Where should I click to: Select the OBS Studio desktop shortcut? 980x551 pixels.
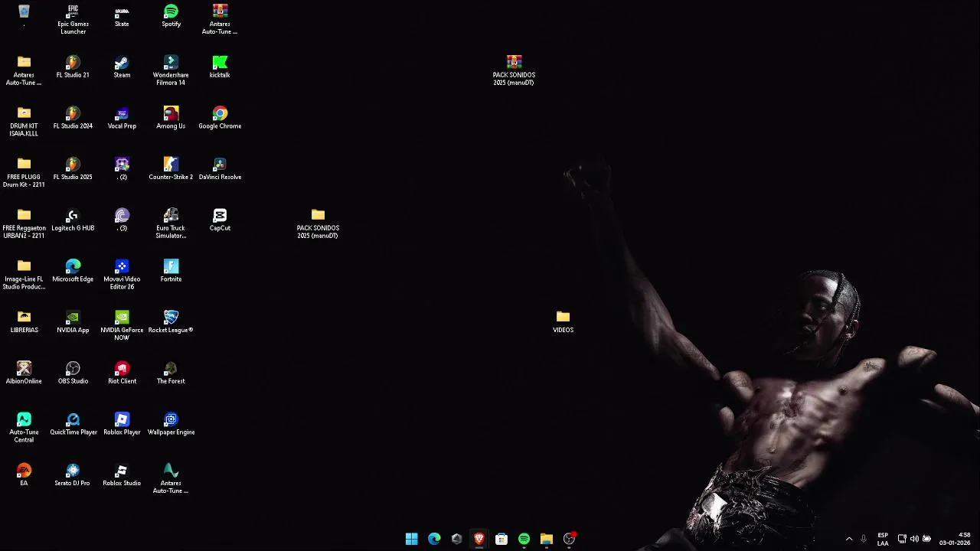pyautogui.click(x=73, y=373)
